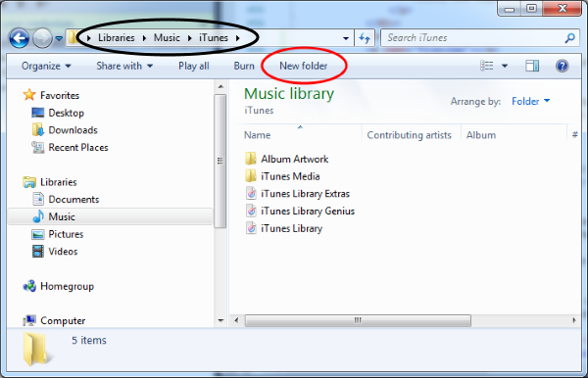This screenshot has height=378, width=588.
Task: Click the horizontal scrollbar thumb
Action: (x=358, y=320)
